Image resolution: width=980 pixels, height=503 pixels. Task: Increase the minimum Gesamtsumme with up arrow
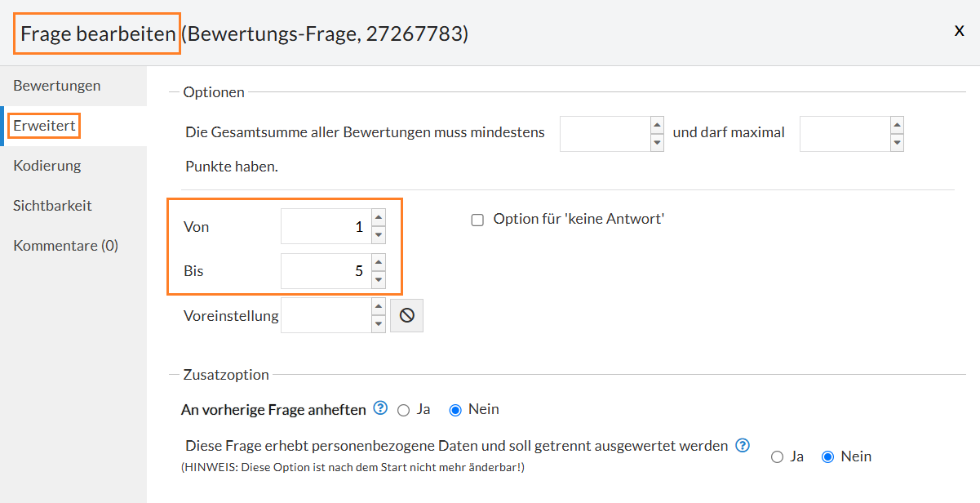click(657, 125)
